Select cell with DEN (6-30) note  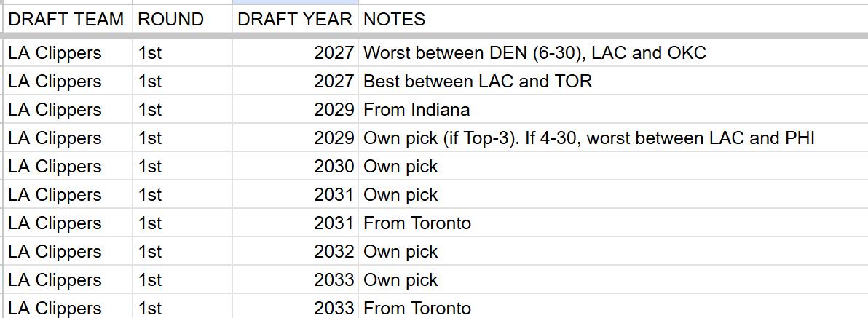pyautogui.click(x=613, y=53)
